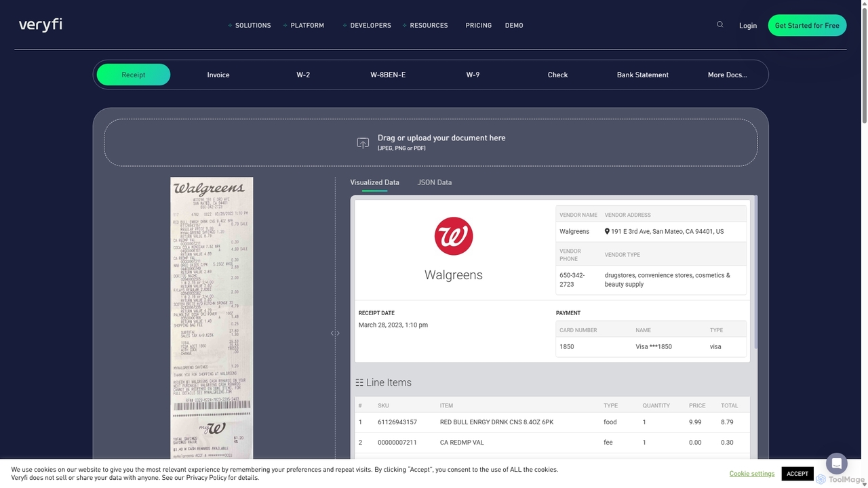Click receipt date 'March 28, 2023, 1:10 pm'
This screenshot has height=488, width=868.
click(x=393, y=325)
